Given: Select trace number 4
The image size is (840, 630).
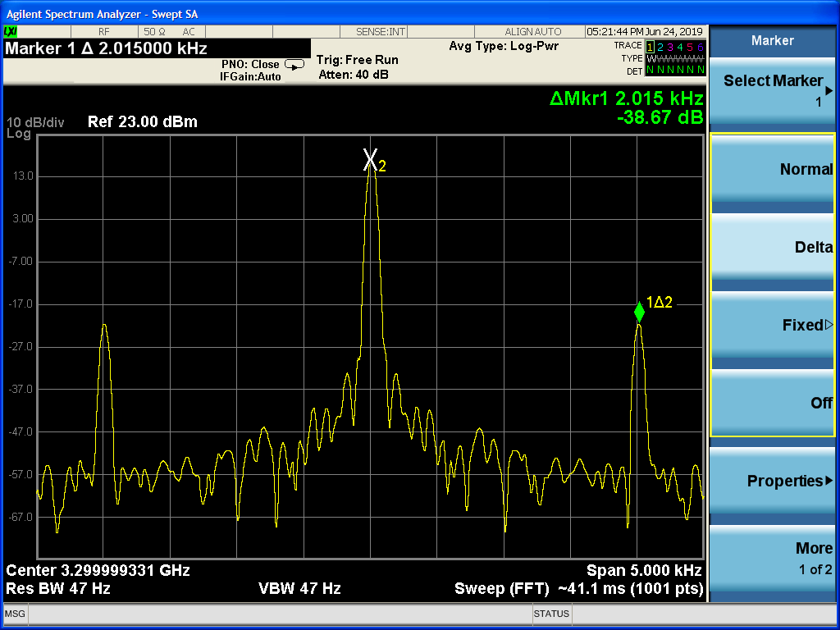Looking at the screenshot, I should point(680,47).
